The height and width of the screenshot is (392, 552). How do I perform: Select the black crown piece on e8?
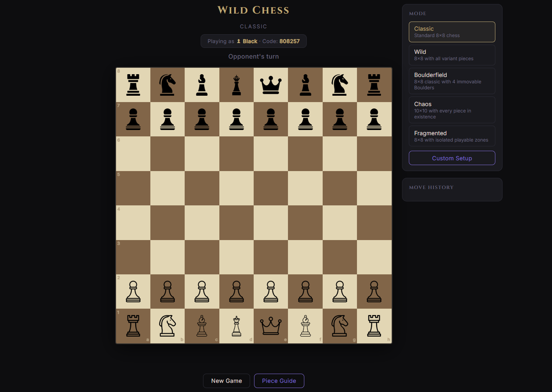271,85
